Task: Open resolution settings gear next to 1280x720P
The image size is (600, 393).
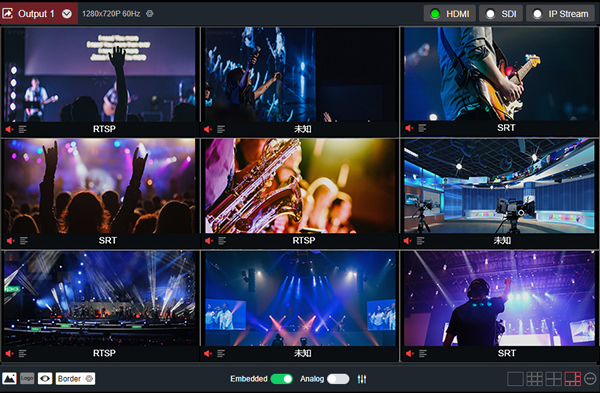Action: pos(150,14)
